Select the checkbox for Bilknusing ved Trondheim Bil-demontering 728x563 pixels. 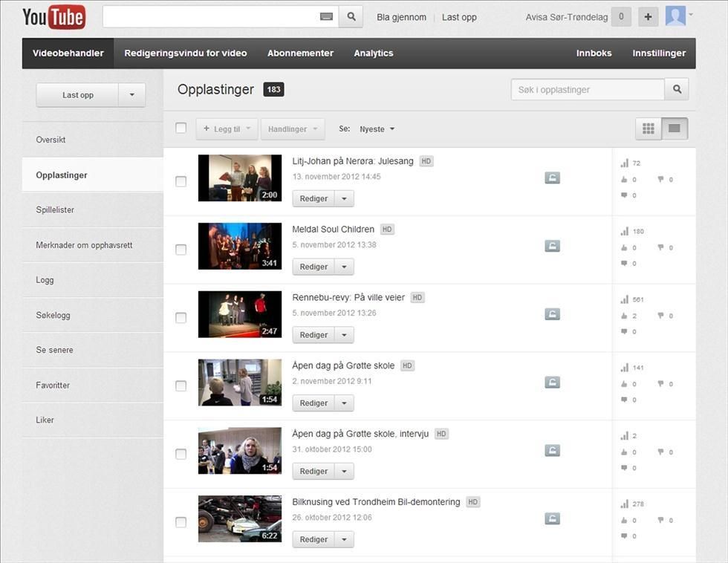[181, 521]
